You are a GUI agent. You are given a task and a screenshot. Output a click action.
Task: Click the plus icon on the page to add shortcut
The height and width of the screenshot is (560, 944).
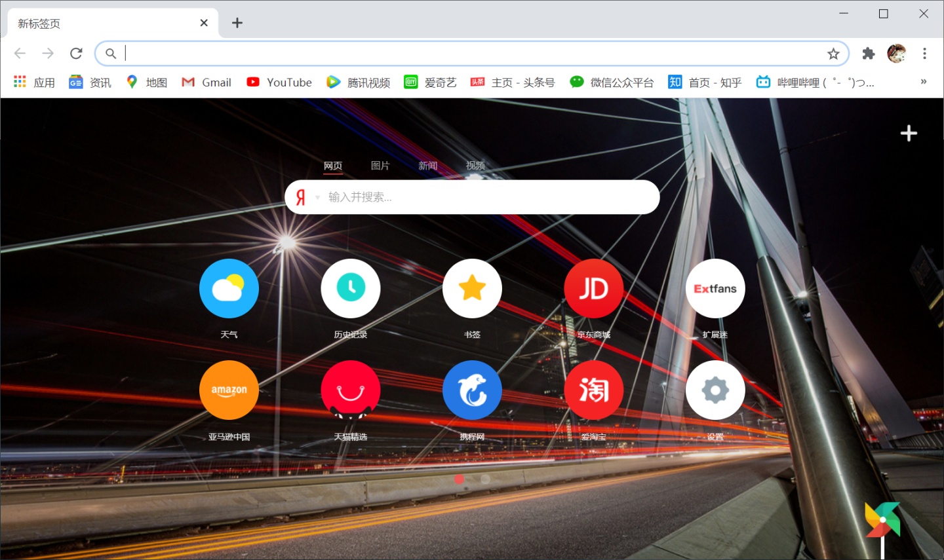click(909, 134)
